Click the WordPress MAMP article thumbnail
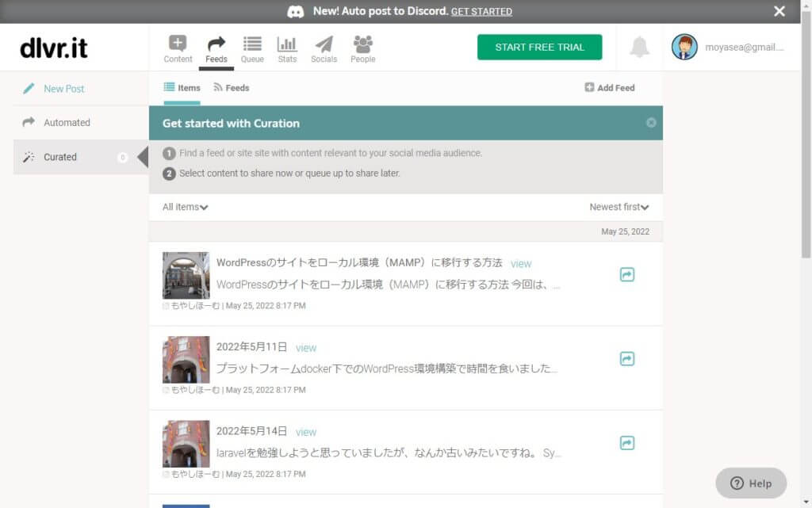812x508 pixels. click(186, 275)
